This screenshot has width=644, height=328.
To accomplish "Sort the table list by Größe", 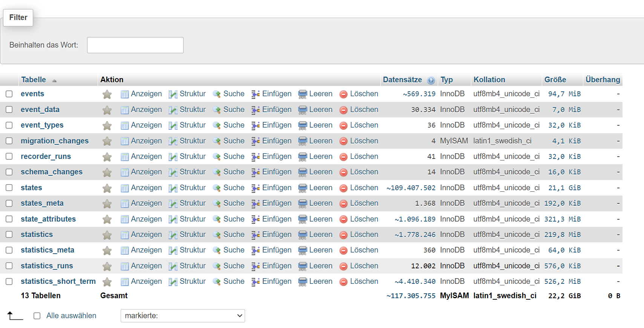I will point(555,80).
